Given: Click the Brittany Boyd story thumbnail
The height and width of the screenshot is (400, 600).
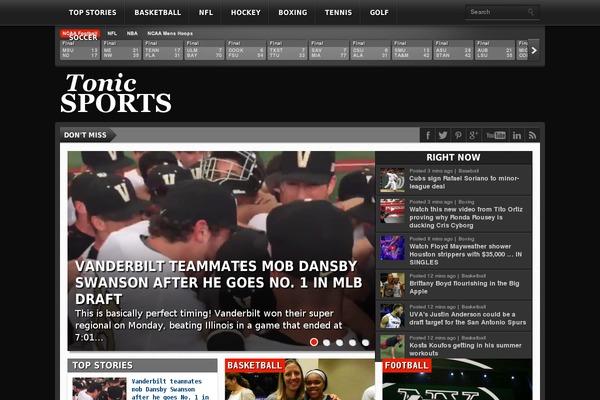Looking at the screenshot, I should tap(392, 285).
